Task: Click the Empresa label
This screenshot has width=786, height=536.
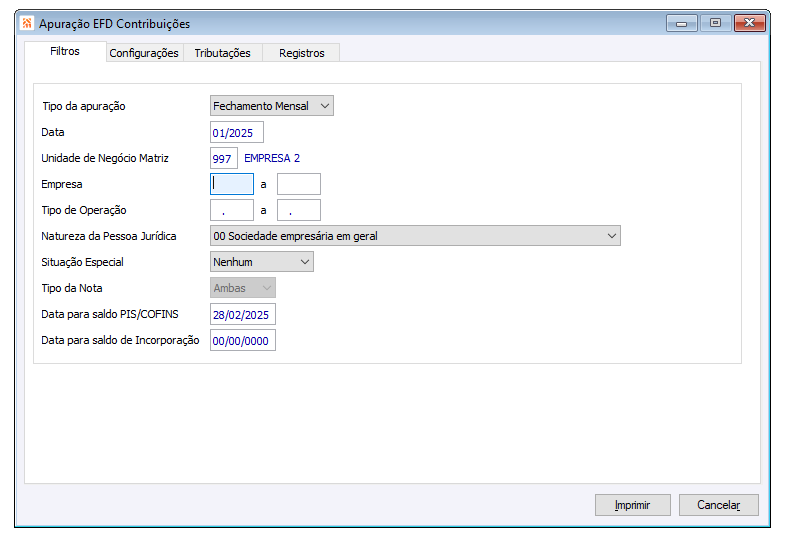Action: click(x=62, y=185)
